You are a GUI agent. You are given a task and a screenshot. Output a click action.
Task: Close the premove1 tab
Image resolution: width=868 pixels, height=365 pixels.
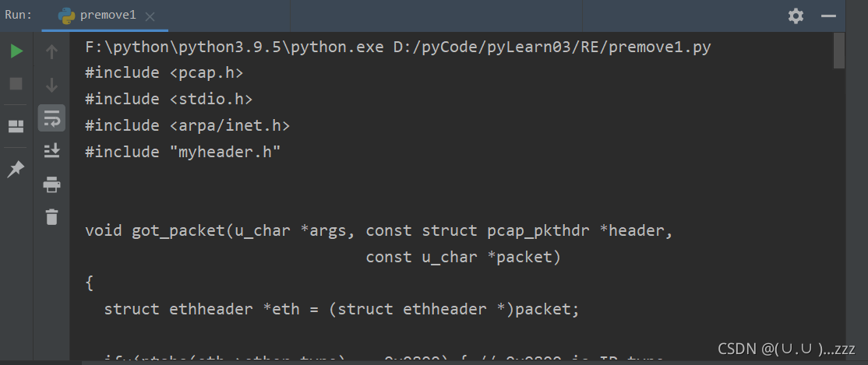coord(150,16)
